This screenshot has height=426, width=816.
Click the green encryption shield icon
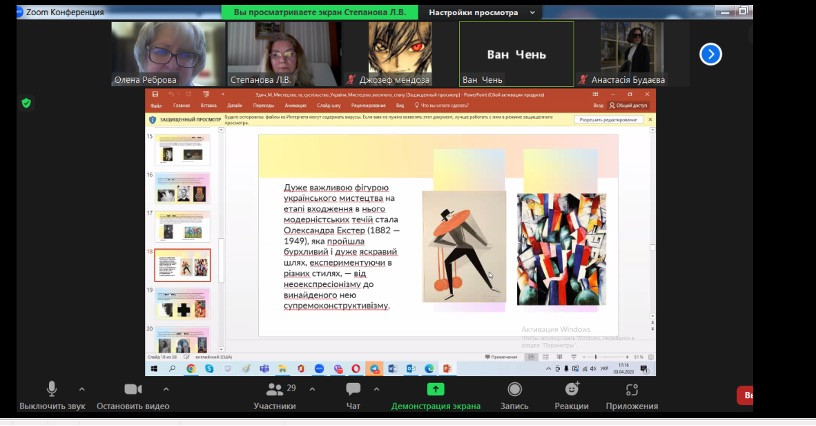(26, 102)
